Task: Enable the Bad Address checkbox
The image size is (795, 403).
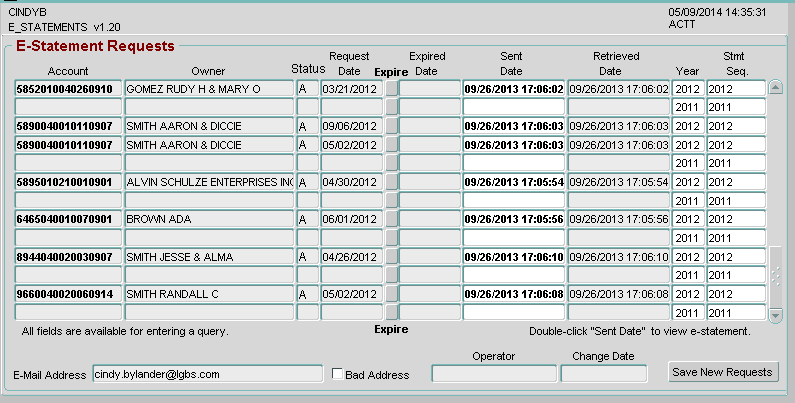Action: click(x=338, y=374)
